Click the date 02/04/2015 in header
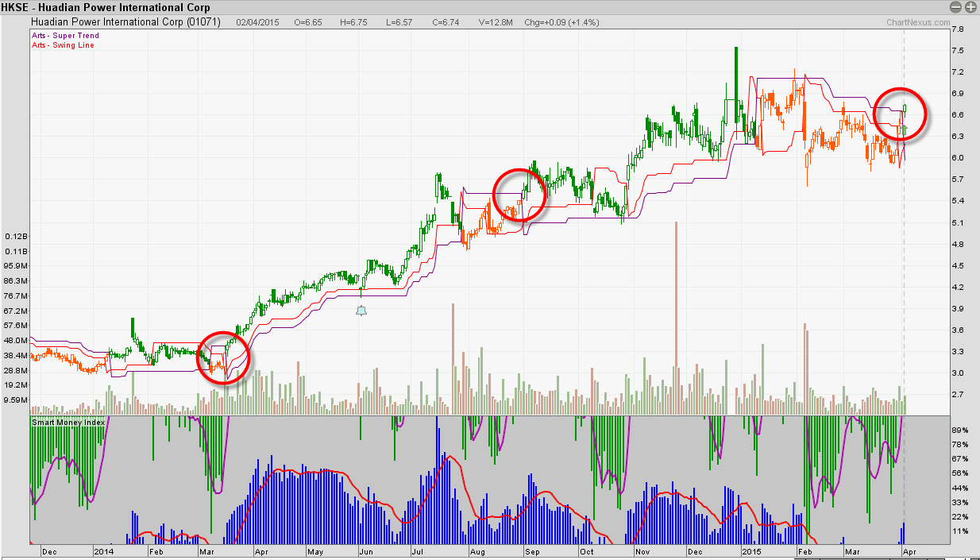This screenshot has width=980, height=560. pyautogui.click(x=256, y=22)
